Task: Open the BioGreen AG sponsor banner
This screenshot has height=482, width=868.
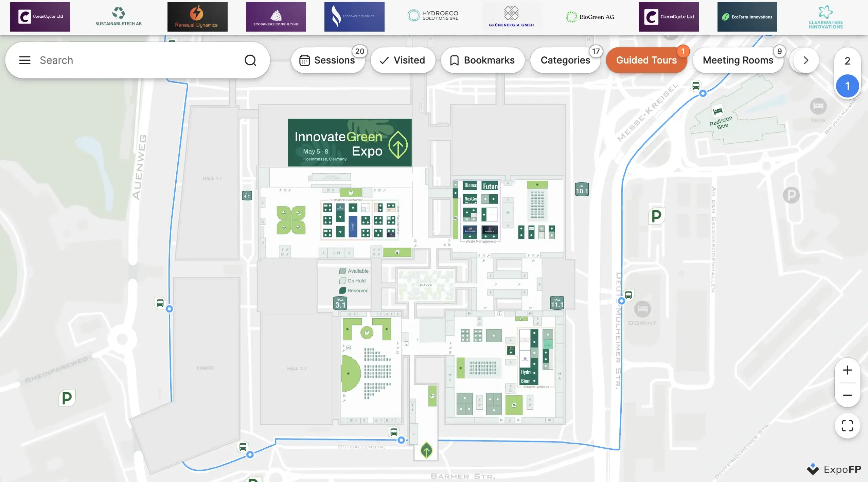Action: [590, 17]
